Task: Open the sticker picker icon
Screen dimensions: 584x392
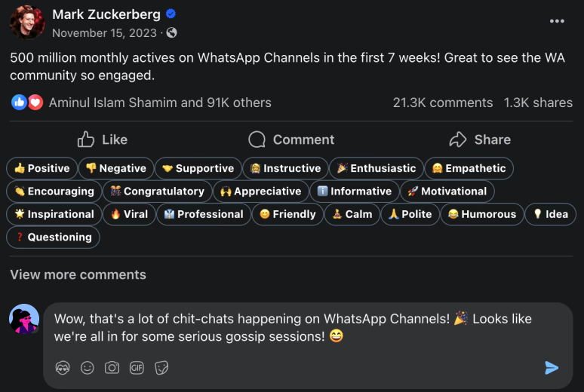Action: [x=161, y=367]
